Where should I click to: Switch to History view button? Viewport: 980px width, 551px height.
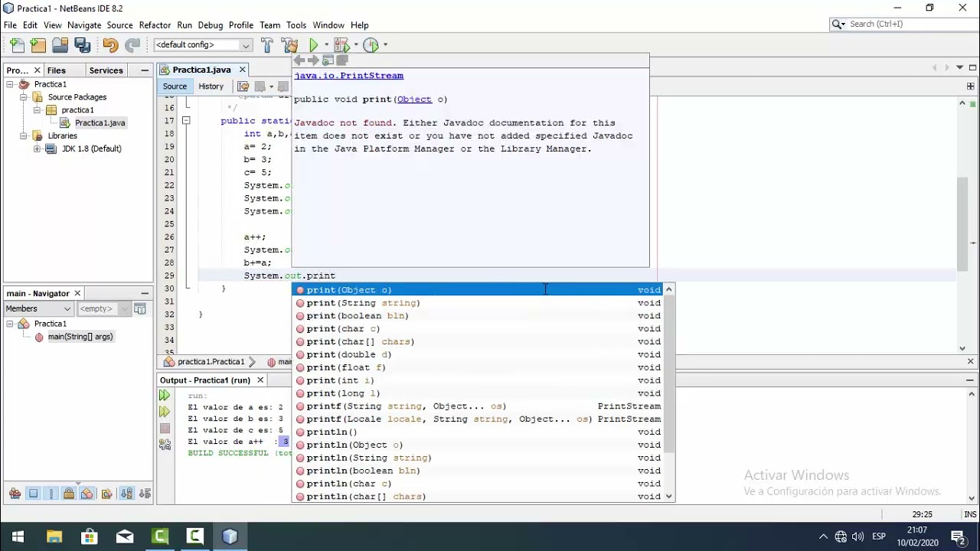pos(211,86)
